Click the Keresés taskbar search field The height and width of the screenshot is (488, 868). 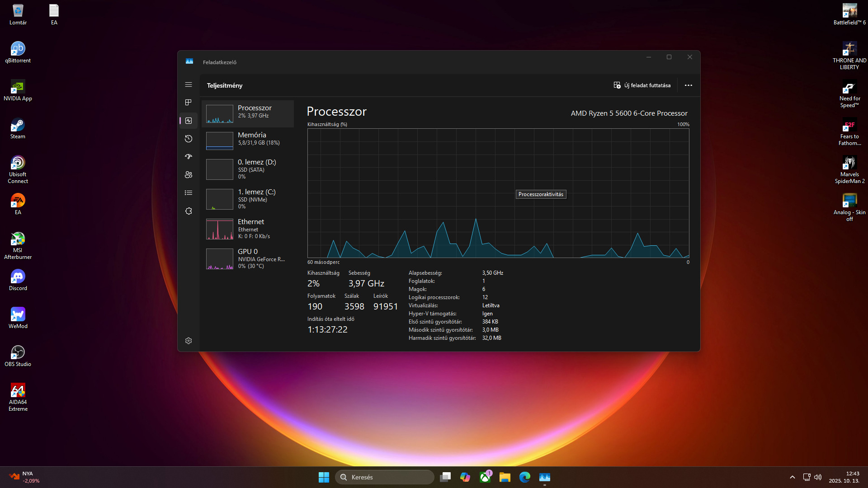click(x=384, y=477)
